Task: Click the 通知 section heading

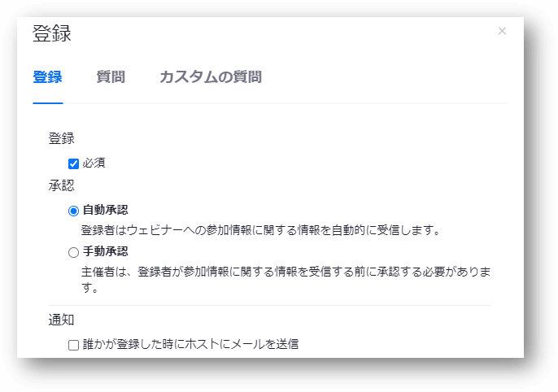Action: point(62,320)
